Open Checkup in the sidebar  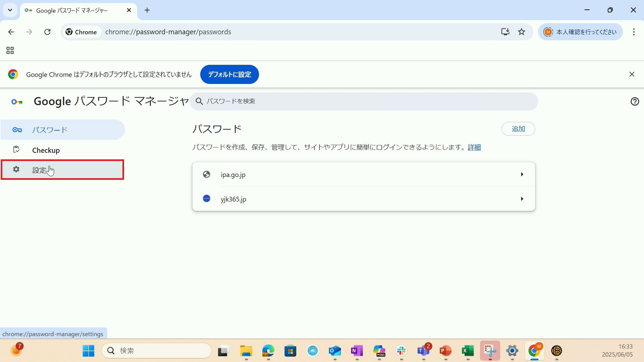(46, 150)
